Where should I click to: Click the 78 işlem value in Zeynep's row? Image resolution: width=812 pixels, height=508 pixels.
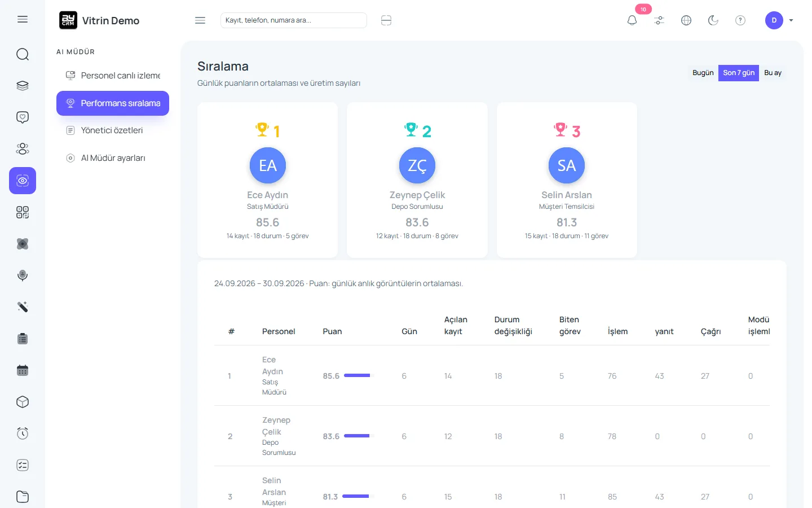tap(612, 436)
